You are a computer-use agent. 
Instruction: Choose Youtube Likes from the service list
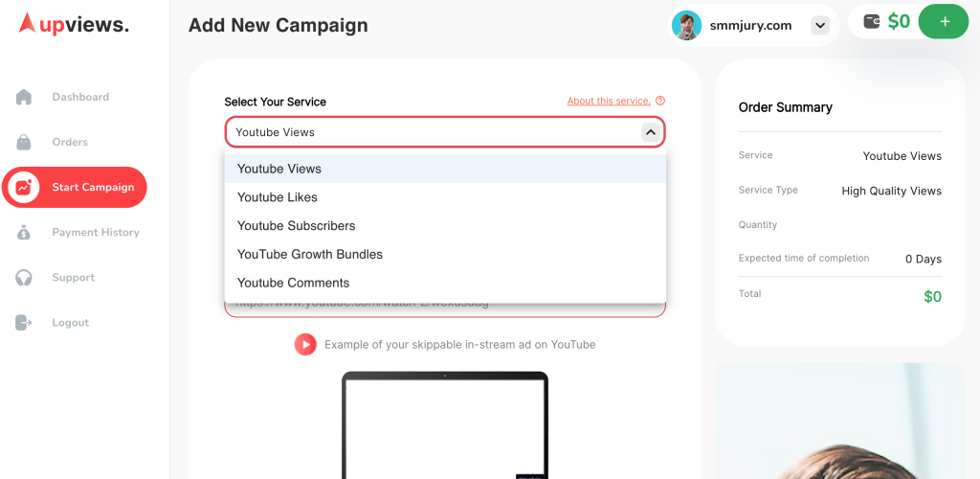[x=445, y=197]
